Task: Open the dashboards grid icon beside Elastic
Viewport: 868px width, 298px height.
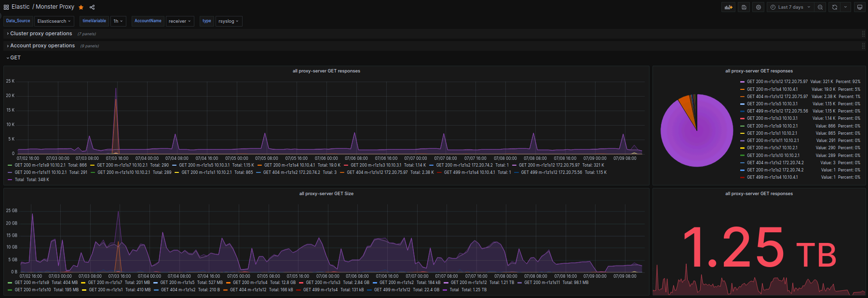Action: tap(6, 7)
